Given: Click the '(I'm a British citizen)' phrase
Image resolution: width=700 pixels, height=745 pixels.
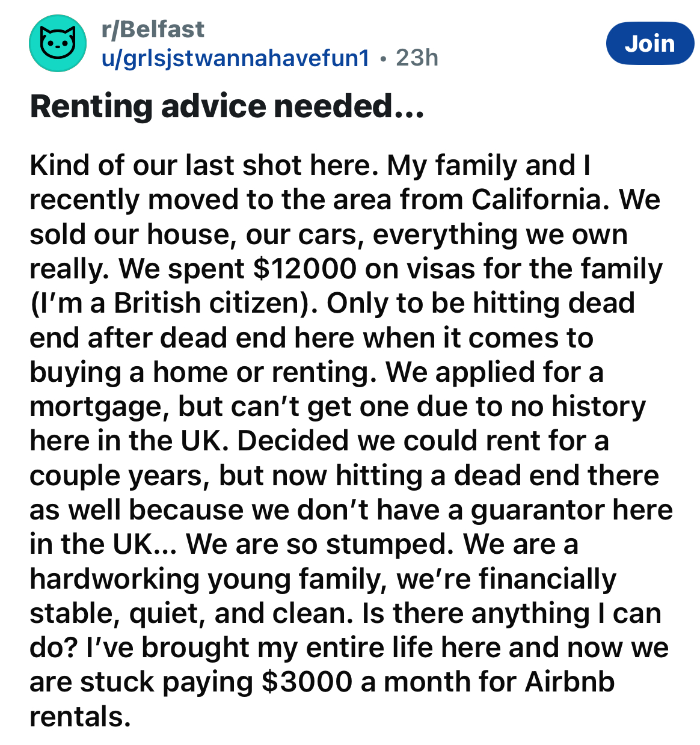Looking at the screenshot, I should [x=174, y=303].
